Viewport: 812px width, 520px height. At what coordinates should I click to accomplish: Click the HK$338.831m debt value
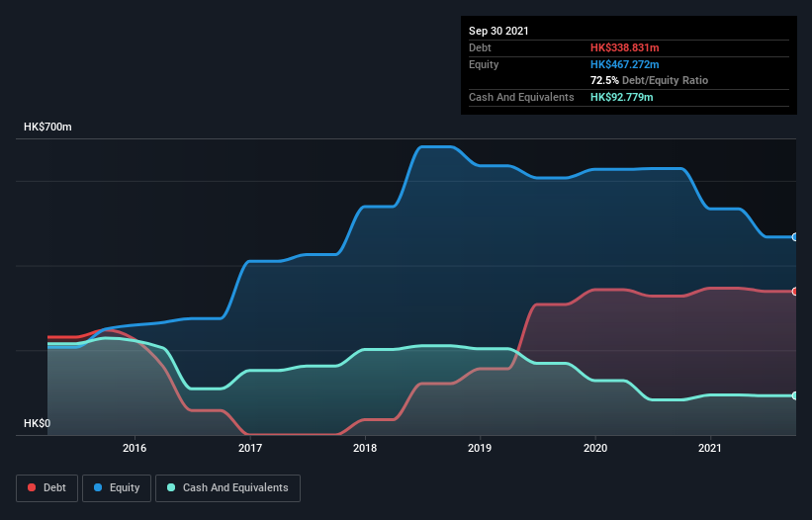[624, 47]
